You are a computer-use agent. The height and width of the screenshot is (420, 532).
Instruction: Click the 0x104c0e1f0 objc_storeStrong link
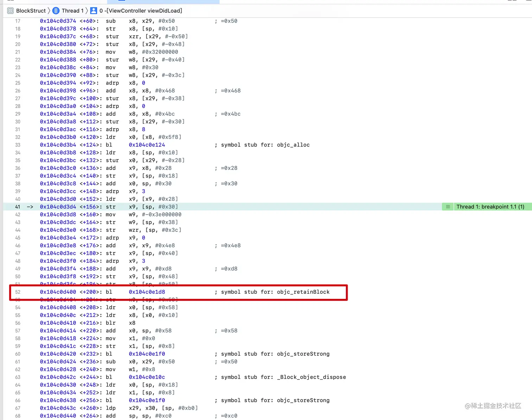coord(147,354)
